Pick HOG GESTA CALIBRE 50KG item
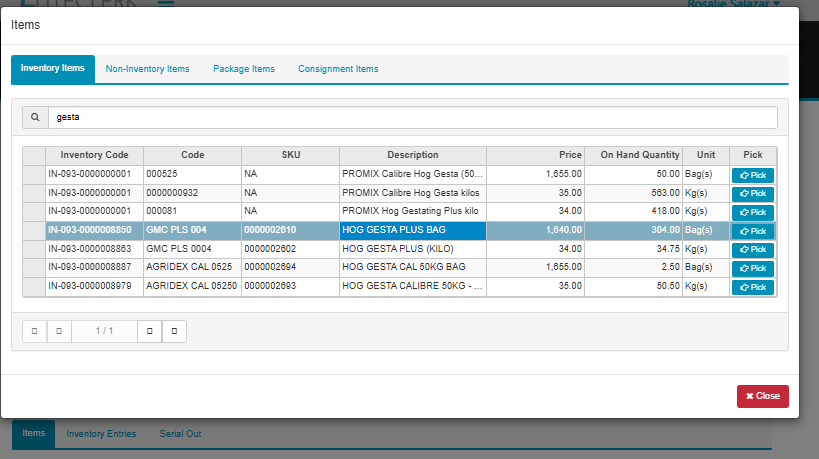 753,287
